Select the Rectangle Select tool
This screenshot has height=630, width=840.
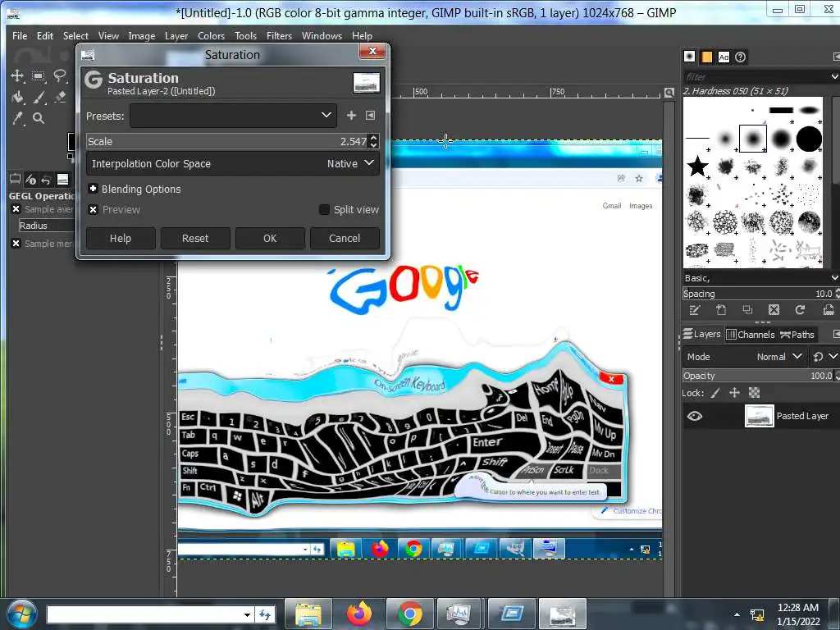(x=39, y=76)
